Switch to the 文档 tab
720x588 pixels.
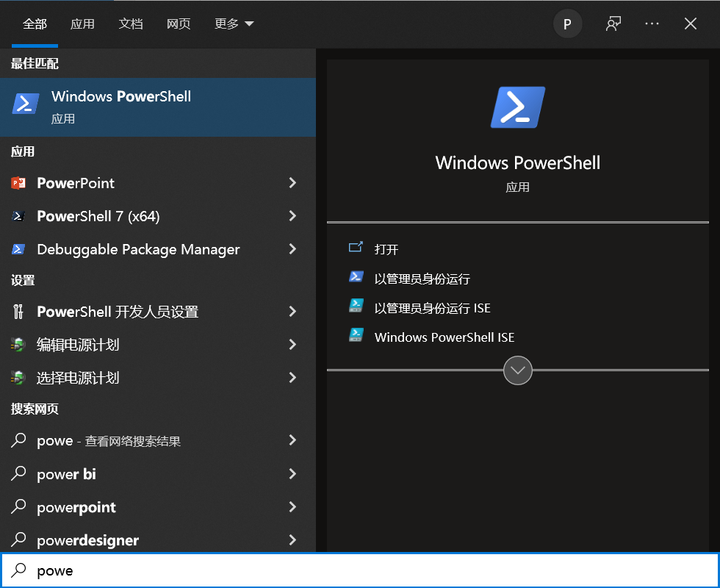[x=131, y=24]
